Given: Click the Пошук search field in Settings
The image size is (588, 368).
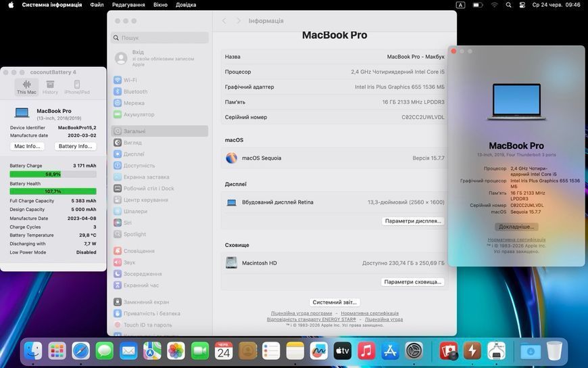Looking at the screenshot, I should click(160, 38).
